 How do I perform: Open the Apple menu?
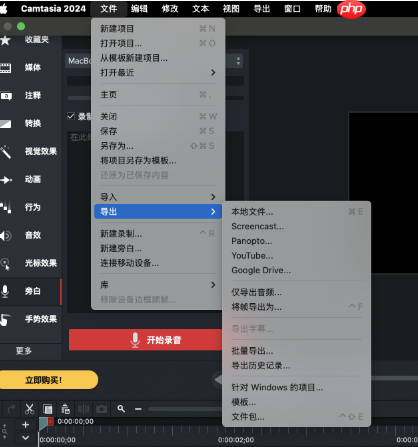3,9
